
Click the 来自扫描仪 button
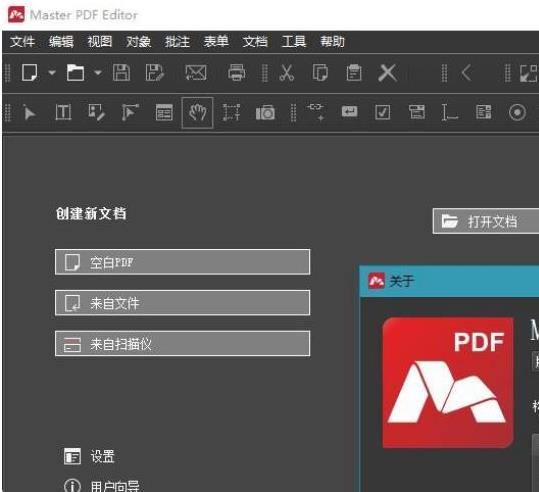183,343
